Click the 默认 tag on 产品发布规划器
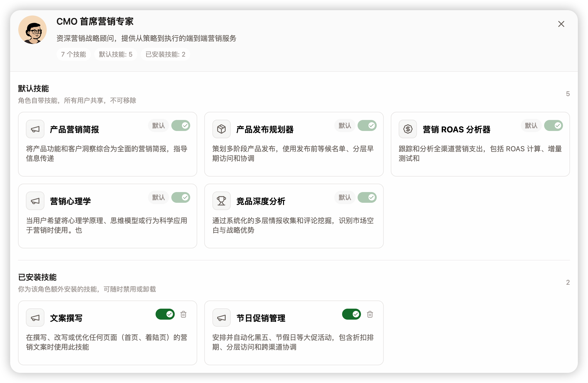Viewport: 588px width, 383px height. (x=345, y=126)
